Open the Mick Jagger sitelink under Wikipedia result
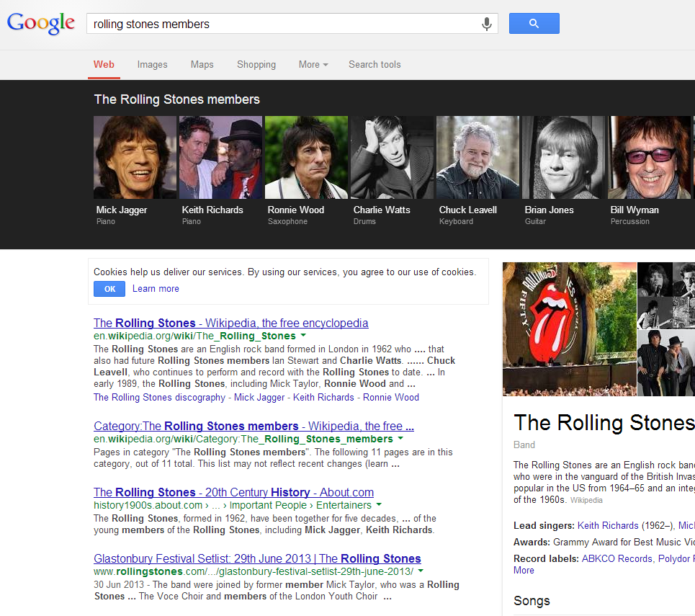The height and width of the screenshot is (616, 695). point(259,398)
